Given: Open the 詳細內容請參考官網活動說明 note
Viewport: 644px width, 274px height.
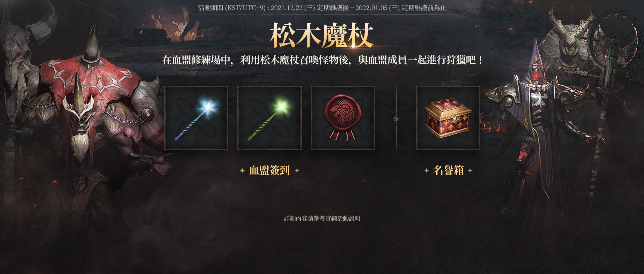Looking at the screenshot, I should pos(322,219).
